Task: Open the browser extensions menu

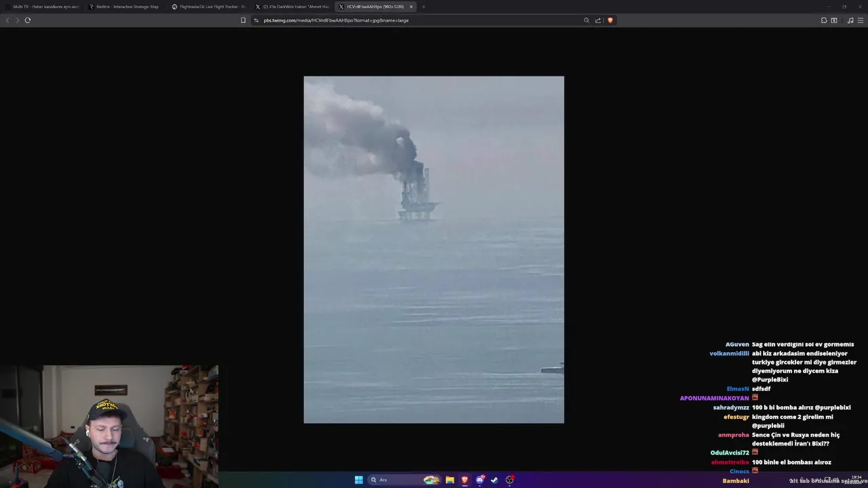Action: pyautogui.click(x=824, y=20)
